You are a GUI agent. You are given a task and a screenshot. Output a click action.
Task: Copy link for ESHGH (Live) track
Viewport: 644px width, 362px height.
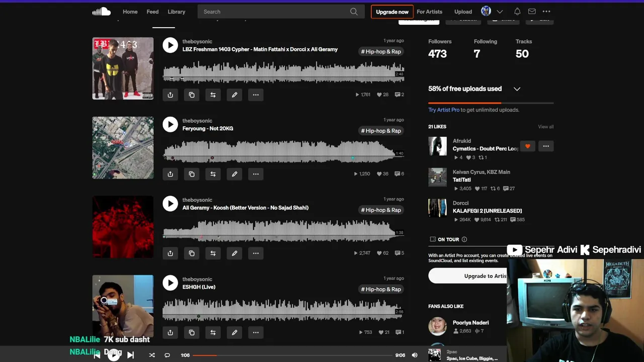pyautogui.click(x=192, y=332)
